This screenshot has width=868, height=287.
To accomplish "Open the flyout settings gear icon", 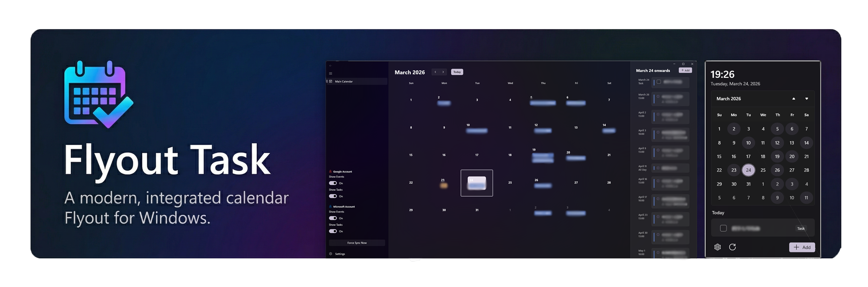I will [x=717, y=247].
